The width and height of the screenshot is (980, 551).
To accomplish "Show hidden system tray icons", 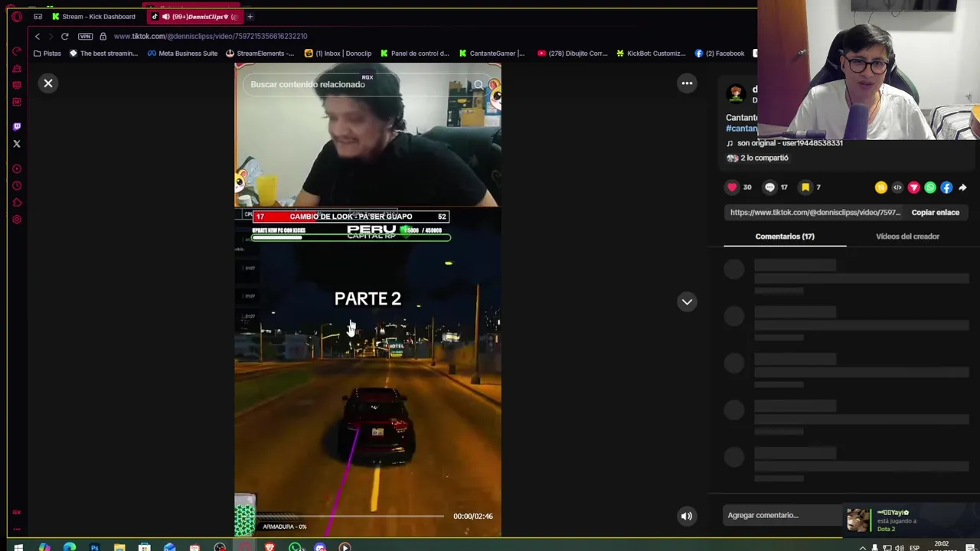I will [862, 548].
